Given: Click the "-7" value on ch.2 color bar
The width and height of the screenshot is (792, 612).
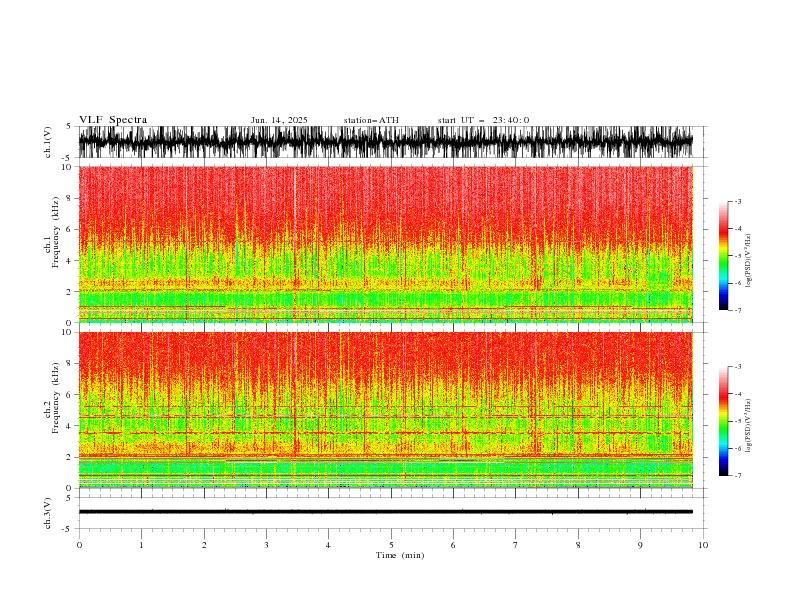Looking at the screenshot, I should tap(738, 476).
